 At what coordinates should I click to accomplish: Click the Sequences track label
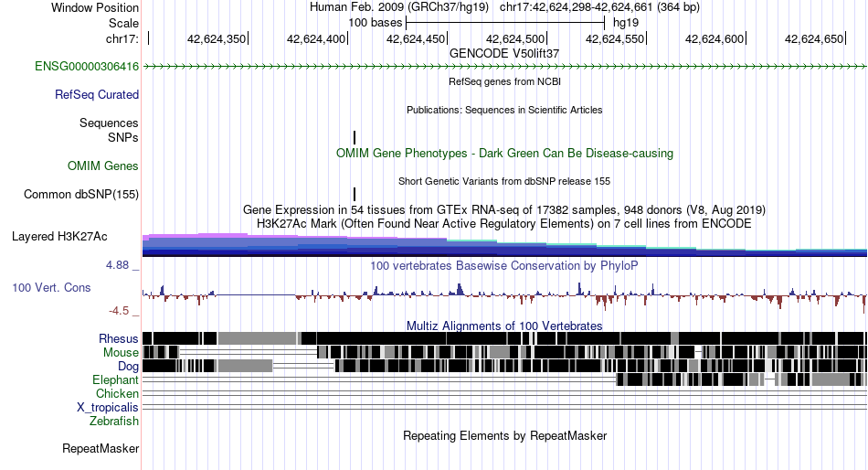click(x=109, y=123)
